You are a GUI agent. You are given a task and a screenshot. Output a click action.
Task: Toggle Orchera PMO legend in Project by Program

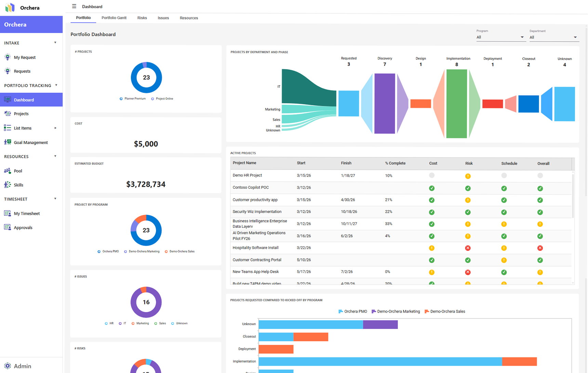coord(108,251)
